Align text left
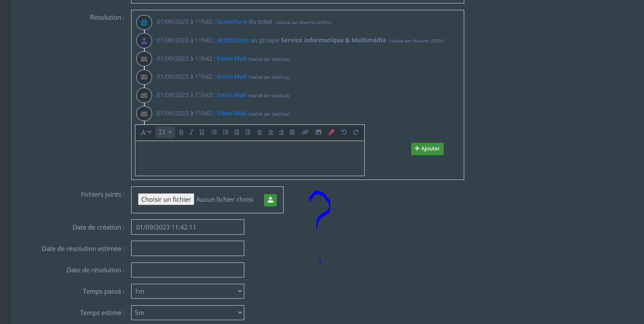Image resolution: width=644 pixels, height=324 pixels. 260,133
